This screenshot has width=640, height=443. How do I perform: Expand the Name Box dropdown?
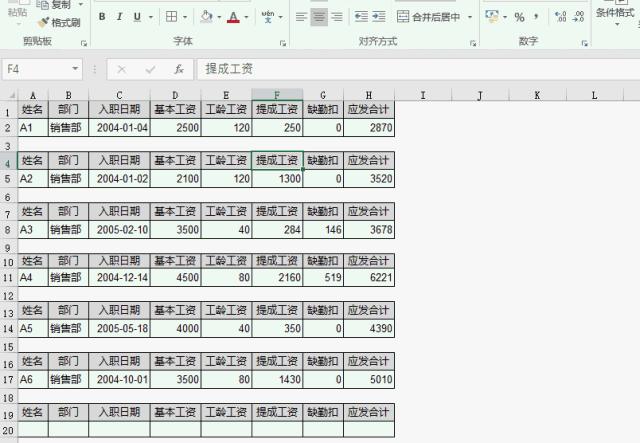click(75, 69)
